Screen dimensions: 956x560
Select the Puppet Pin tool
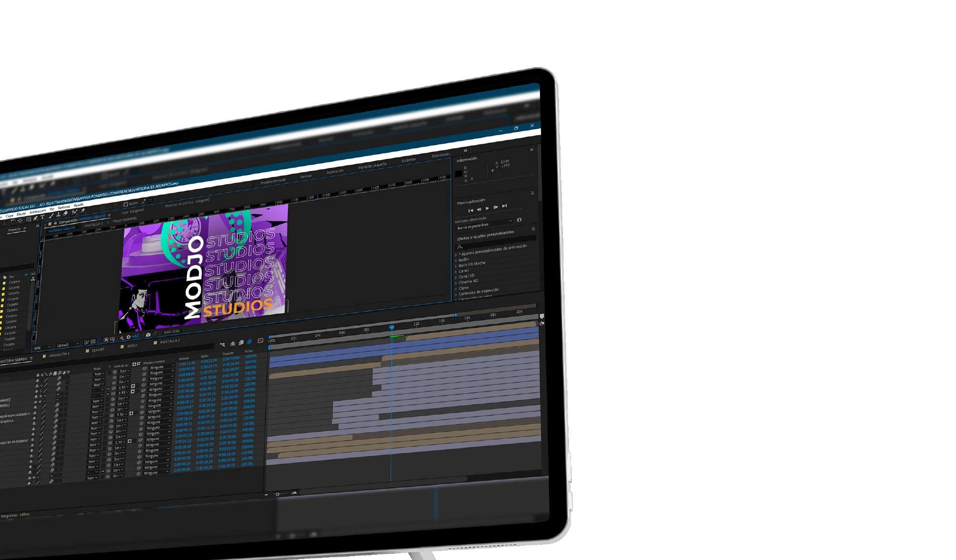tap(82, 210)
